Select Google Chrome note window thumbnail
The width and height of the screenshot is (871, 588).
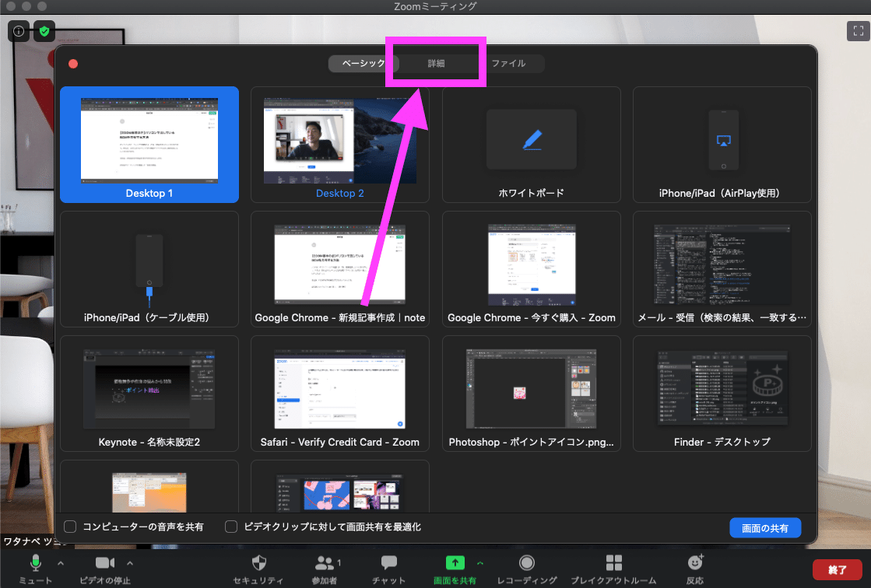(x=340, y=269)
